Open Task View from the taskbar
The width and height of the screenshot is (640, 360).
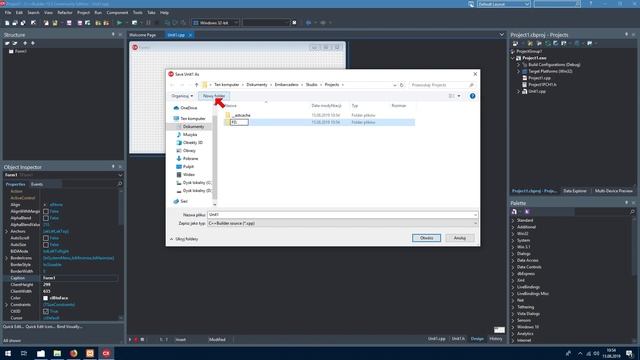[24, 353]
